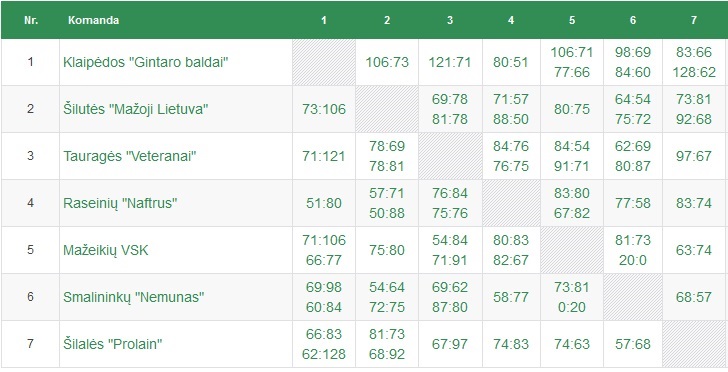Open the 106:73 game result

click(387, 62)
